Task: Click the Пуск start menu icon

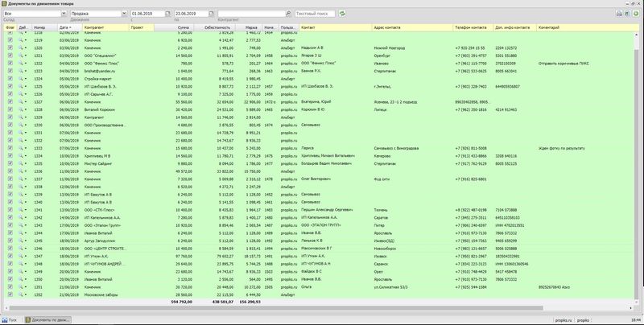Action: pos(5,319)
